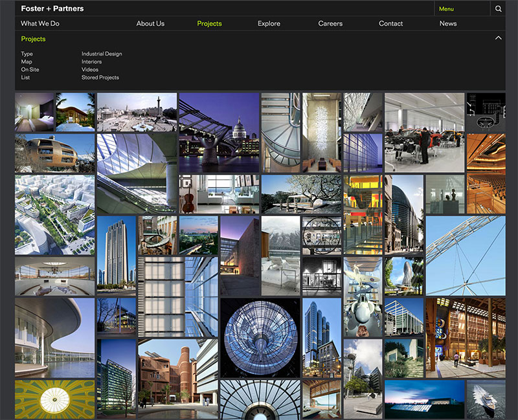
Task: Select the blue glazed facade grid thumbnail
Action: pyautogui.click(x=363, y=153)
